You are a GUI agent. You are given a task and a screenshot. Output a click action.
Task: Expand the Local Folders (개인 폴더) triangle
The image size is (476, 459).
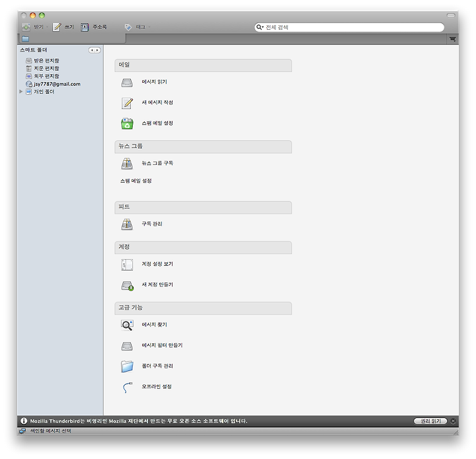click(21, 91)
